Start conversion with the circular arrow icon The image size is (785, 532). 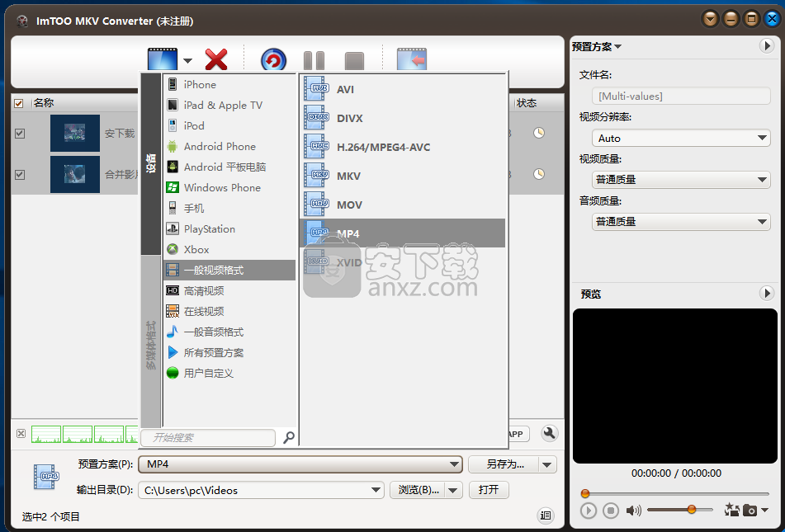click(273, 60)
